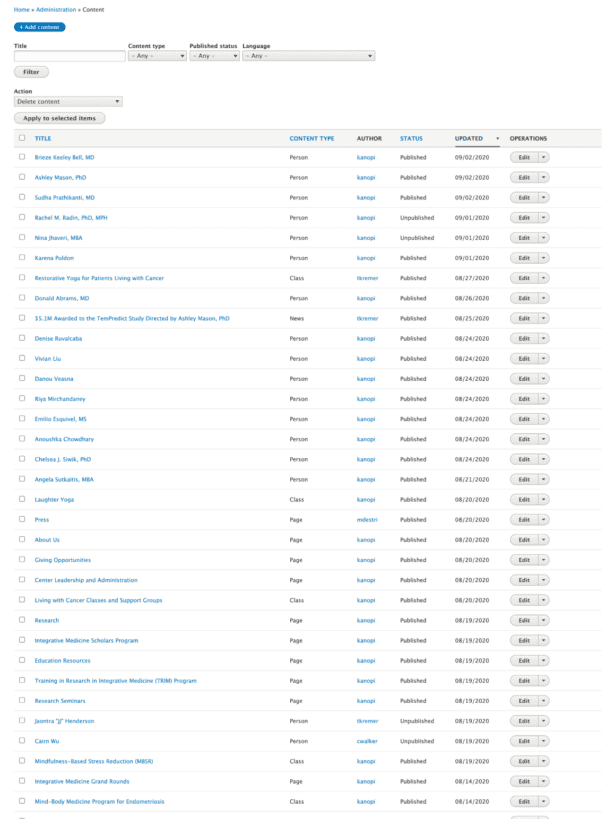
Task: Open Training in Research in Integrative Medicine Program
Action: tap(115, 681)
